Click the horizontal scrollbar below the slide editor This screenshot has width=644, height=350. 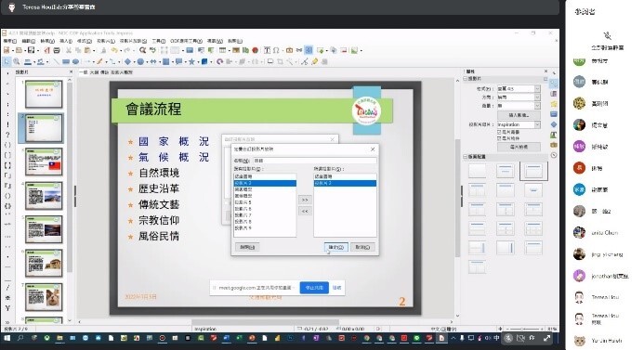click(x=265, y=322)
